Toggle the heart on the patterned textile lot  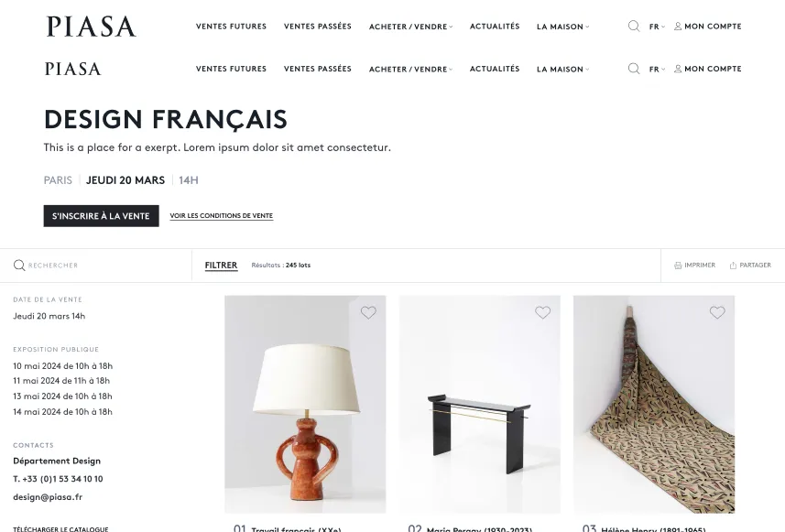click(717, 312)
